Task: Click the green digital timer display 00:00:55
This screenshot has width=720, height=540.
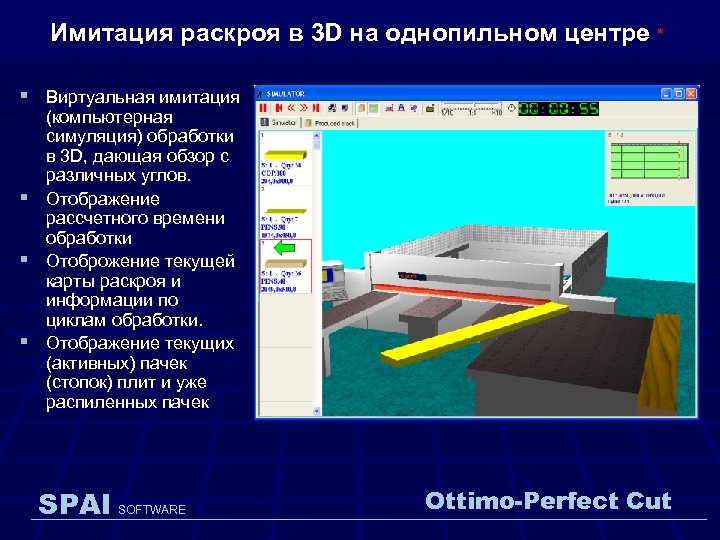Action: point(558,109)
